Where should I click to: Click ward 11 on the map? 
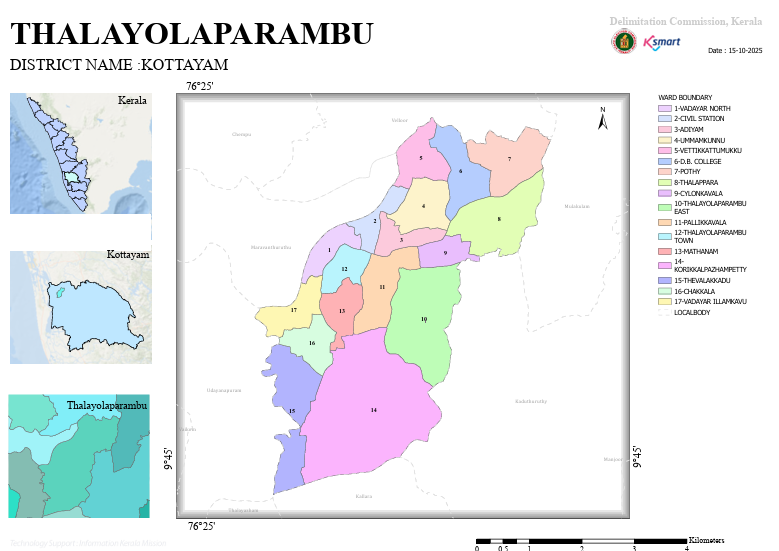click(382, 287)
